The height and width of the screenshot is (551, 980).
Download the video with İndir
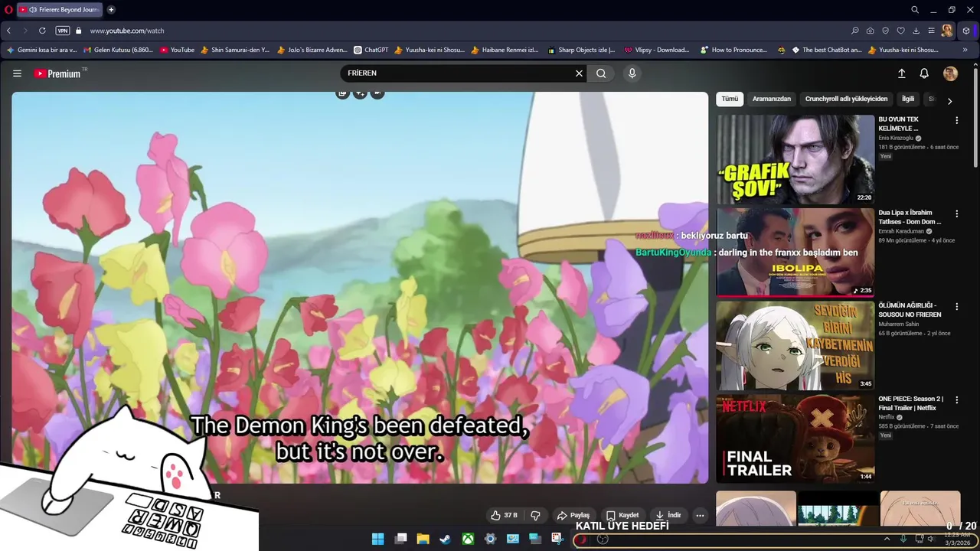point(668,515)
